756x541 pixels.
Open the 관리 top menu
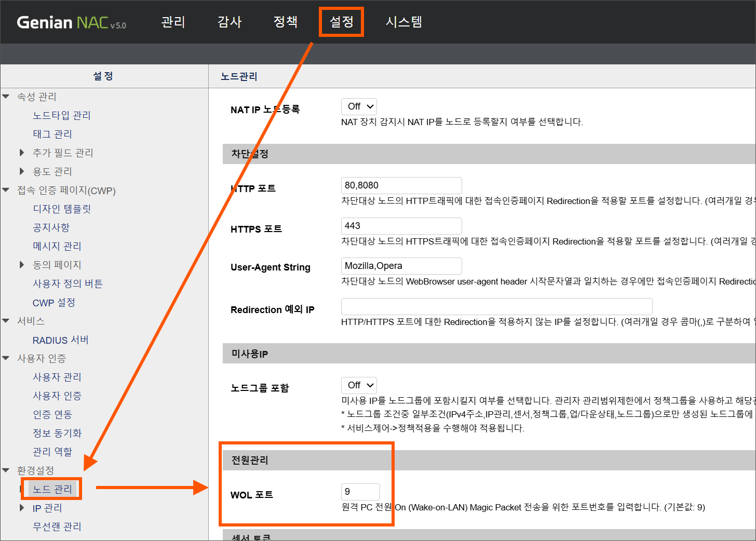pos(173,22)
